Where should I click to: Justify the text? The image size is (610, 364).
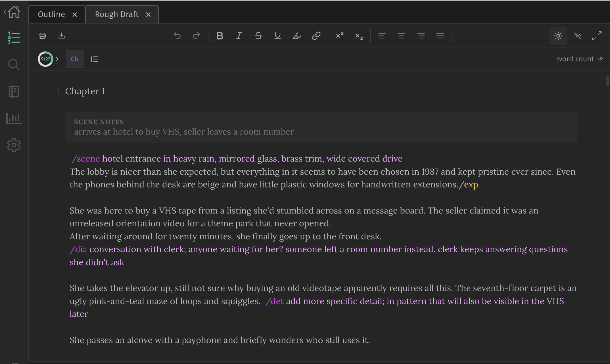440,36
